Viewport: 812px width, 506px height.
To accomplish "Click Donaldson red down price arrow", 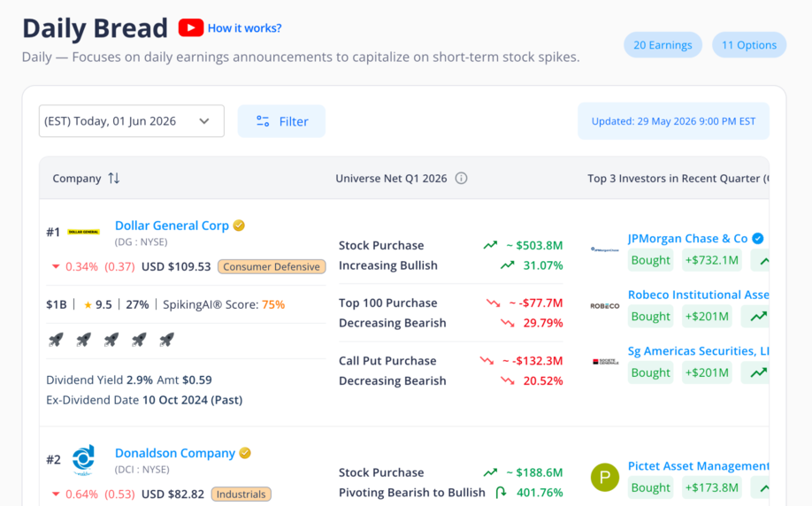I will pos(56,494).
